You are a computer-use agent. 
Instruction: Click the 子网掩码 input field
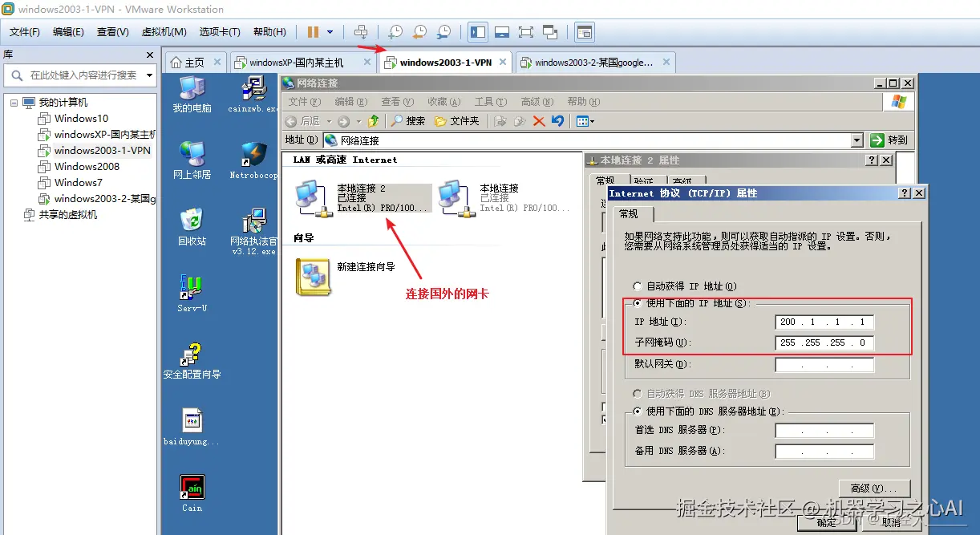[824, 342]
